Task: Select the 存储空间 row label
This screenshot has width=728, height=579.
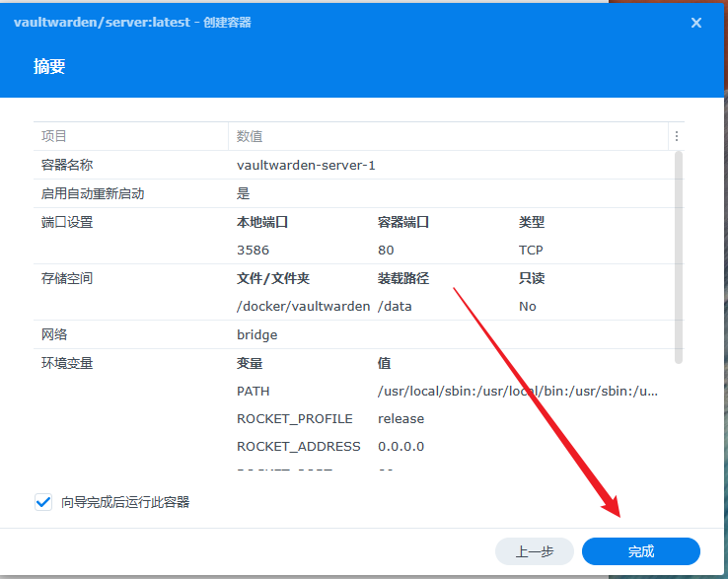Action: coord(67,278)
